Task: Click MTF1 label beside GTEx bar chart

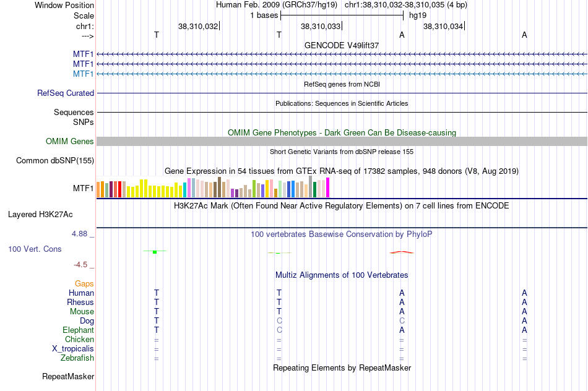Action: click(x=84, y=188)
